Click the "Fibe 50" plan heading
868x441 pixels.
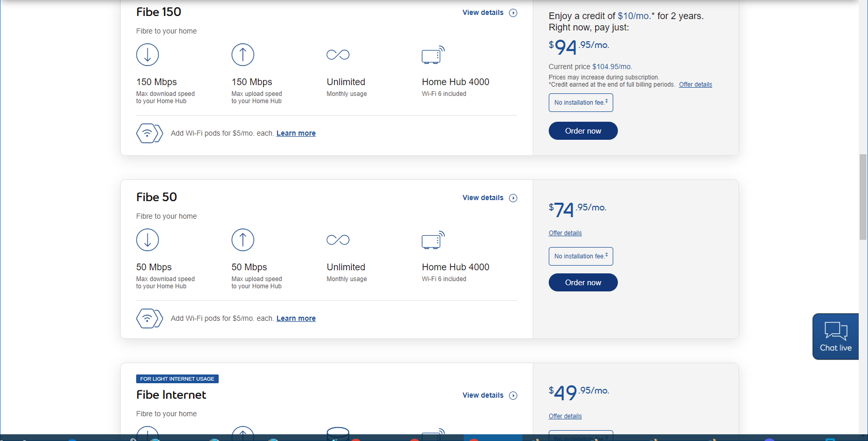pyautogui.click(x=157, y=197)
